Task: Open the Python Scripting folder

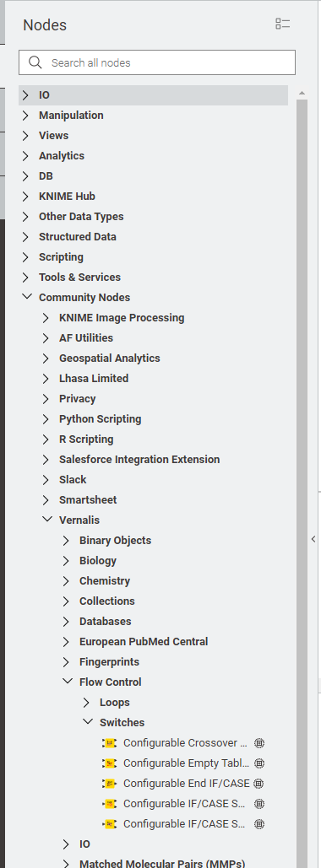Action: (101, 419)
